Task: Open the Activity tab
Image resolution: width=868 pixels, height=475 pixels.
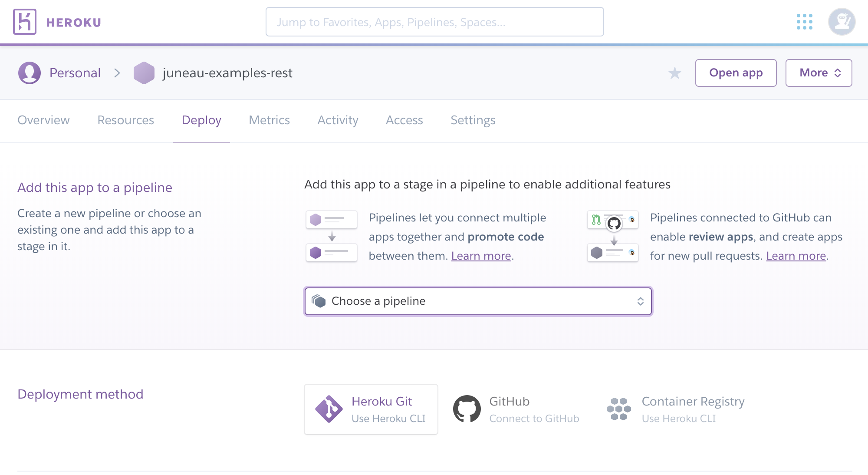Action: pos(338,120)
